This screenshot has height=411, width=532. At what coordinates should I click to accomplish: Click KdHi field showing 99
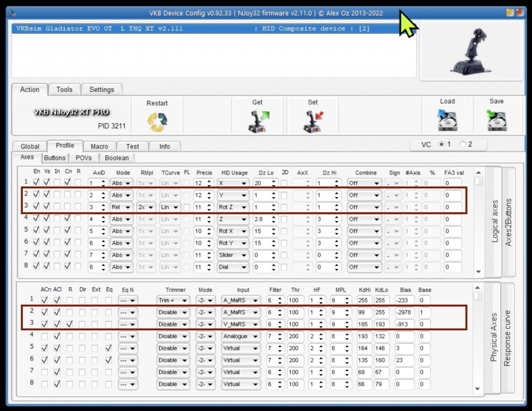coord(364,312)
